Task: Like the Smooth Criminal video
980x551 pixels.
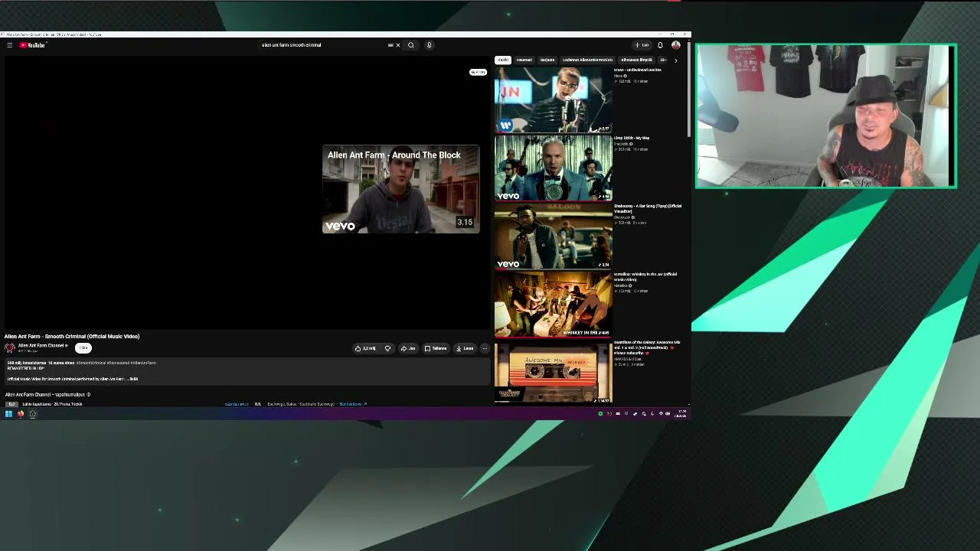Action: (366, 348)
